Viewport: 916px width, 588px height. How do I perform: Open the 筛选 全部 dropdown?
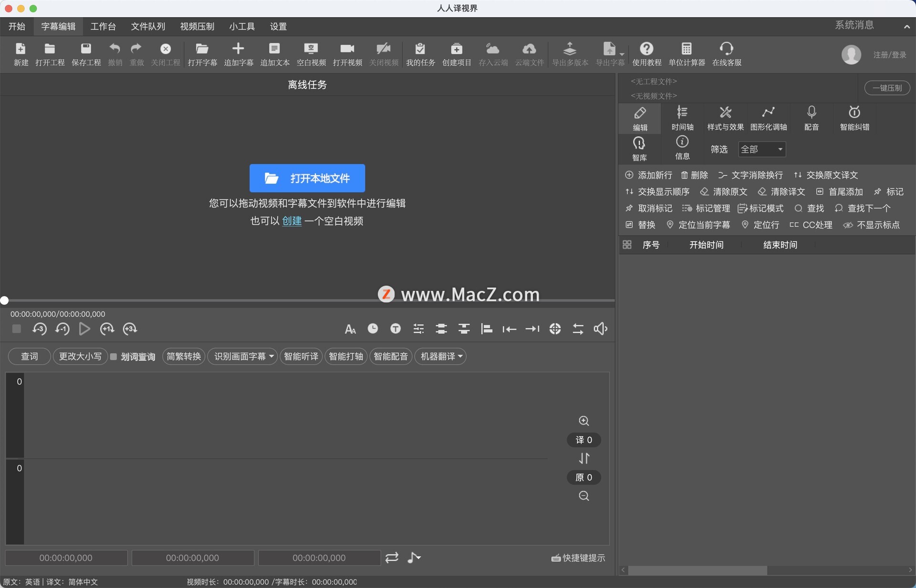point(762,149)
